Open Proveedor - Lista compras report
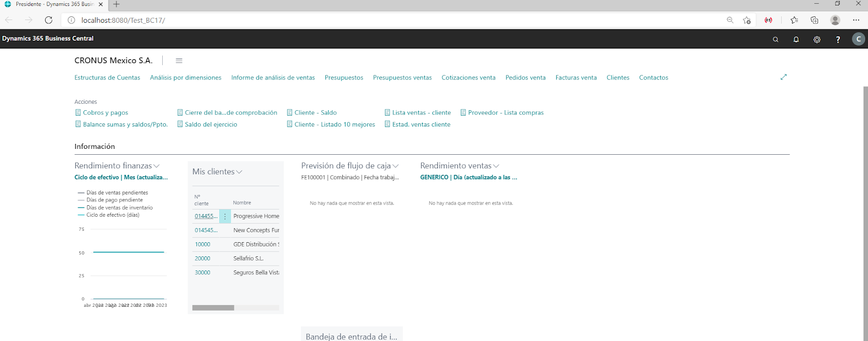Screen dimensions: 868x341 point(502,112)
